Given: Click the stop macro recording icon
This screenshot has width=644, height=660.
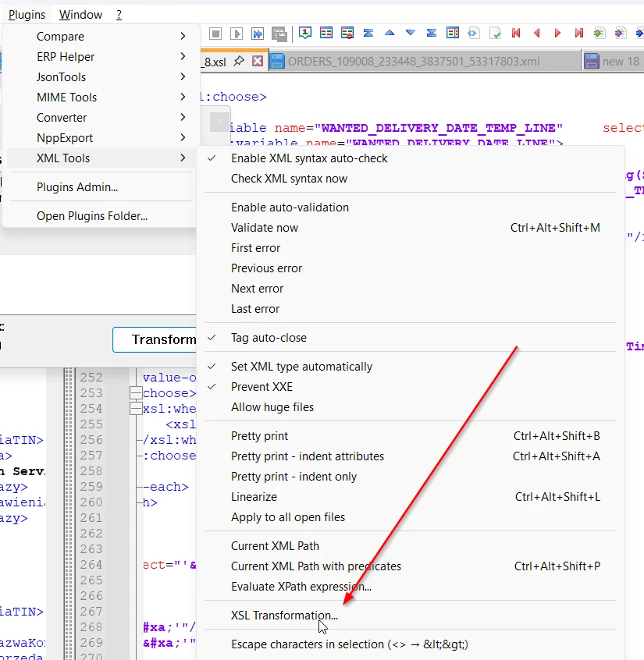Looking at the screenshot, I should pyautogui.click(x=215, y=34).
